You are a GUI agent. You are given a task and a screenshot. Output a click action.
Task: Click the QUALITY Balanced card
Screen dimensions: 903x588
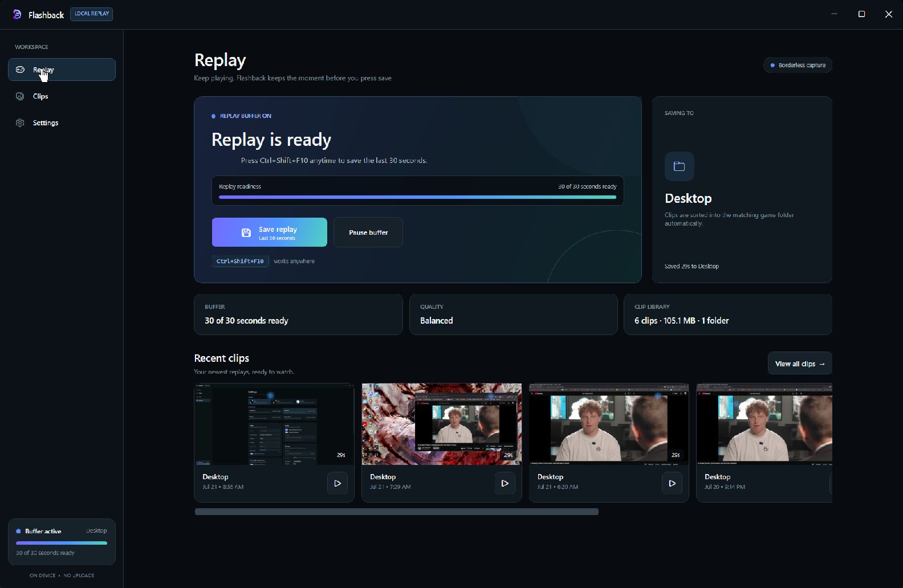pos(514,315)
